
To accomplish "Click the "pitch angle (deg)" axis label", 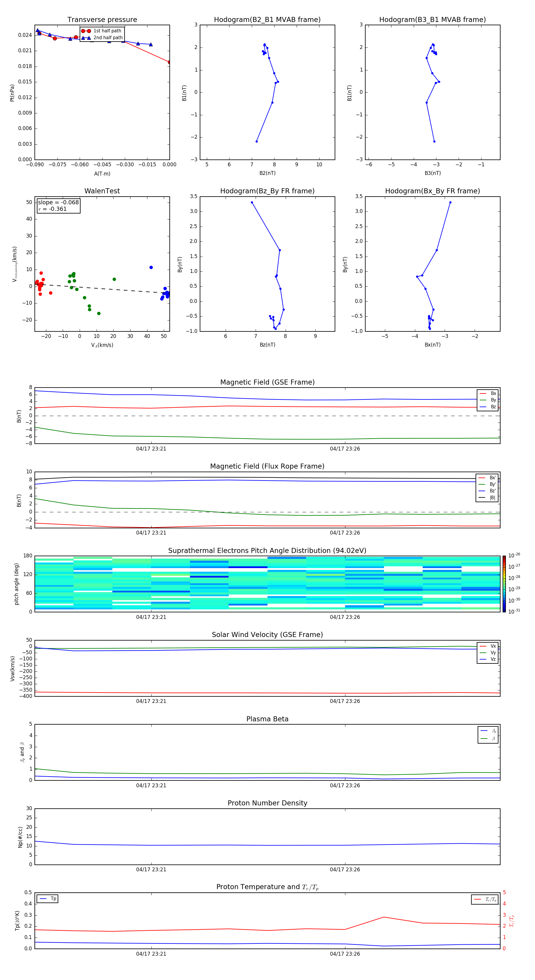I will (x=16, y=584).
